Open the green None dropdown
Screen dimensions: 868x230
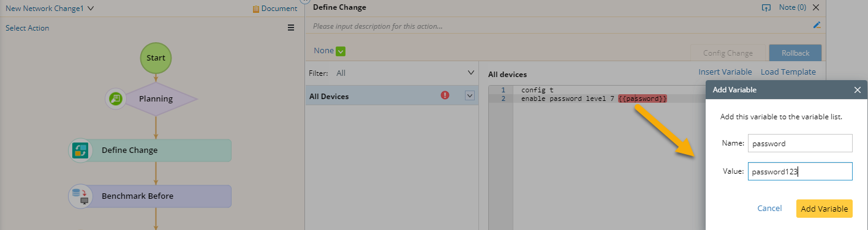pyautogui.click(x=341, y=51)
